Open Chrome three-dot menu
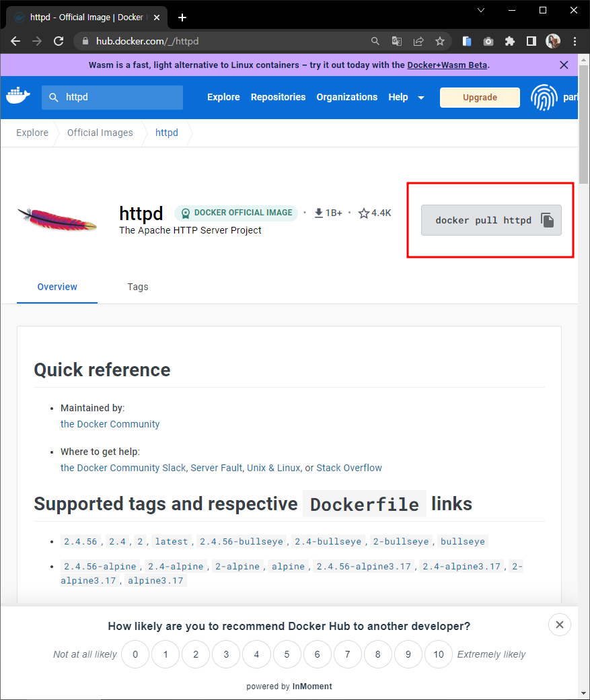The width and height of the screenshot is (590, 700). click(575, 41)
